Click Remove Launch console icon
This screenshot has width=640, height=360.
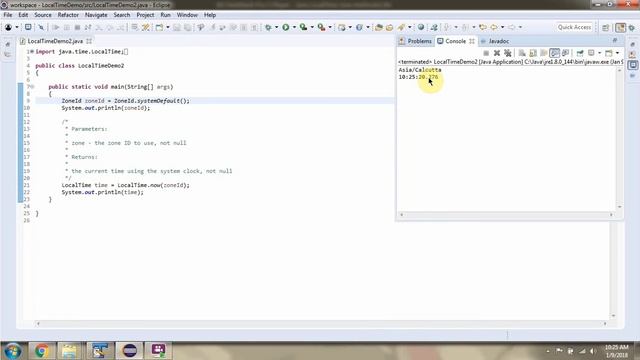click(497, 53)
